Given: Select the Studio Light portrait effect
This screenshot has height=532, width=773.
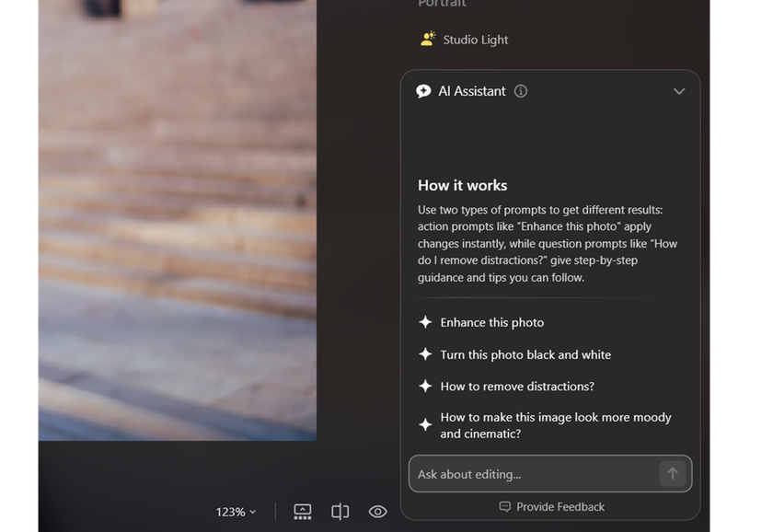Looking at the screenshot, I should point(465,40).
